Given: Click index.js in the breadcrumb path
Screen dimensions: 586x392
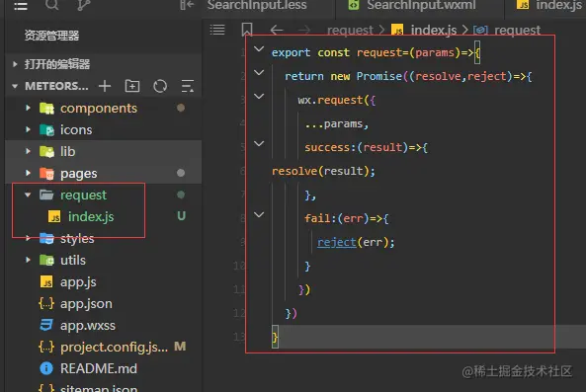Looking at the screenshot, I should [434, 30].
